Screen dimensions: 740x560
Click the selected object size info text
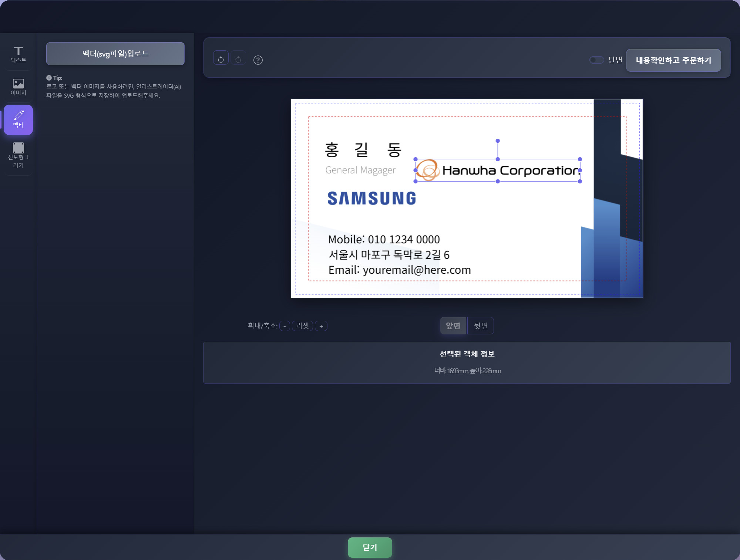pyautogui.click(x=467, y=371)
